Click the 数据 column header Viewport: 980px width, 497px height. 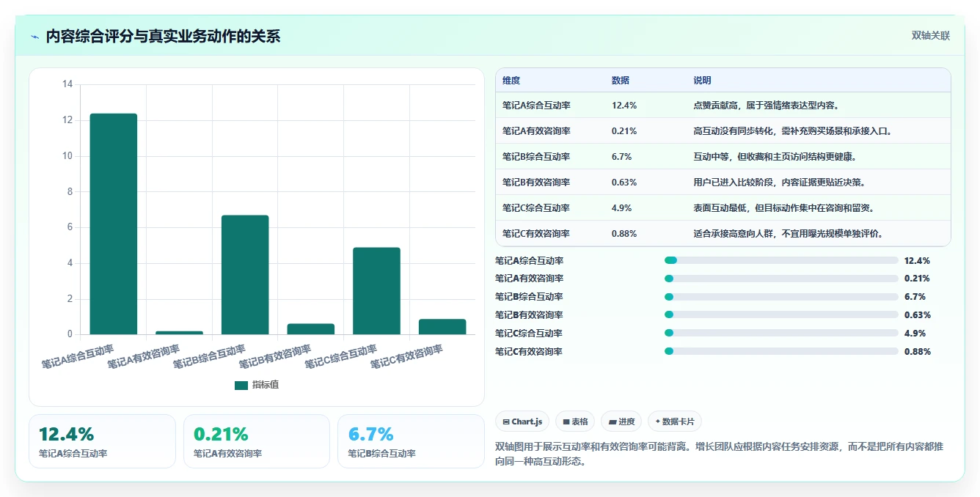tap(621, 81)
